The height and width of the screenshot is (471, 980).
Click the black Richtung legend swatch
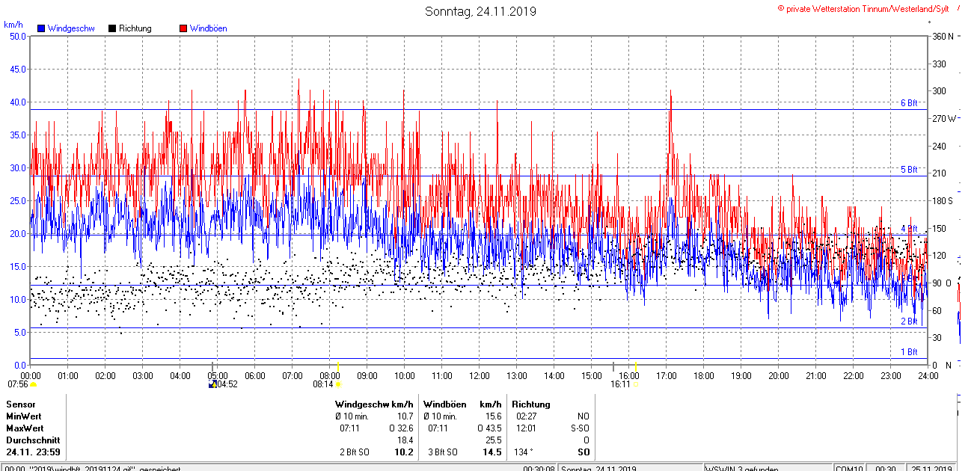(112, 28)
